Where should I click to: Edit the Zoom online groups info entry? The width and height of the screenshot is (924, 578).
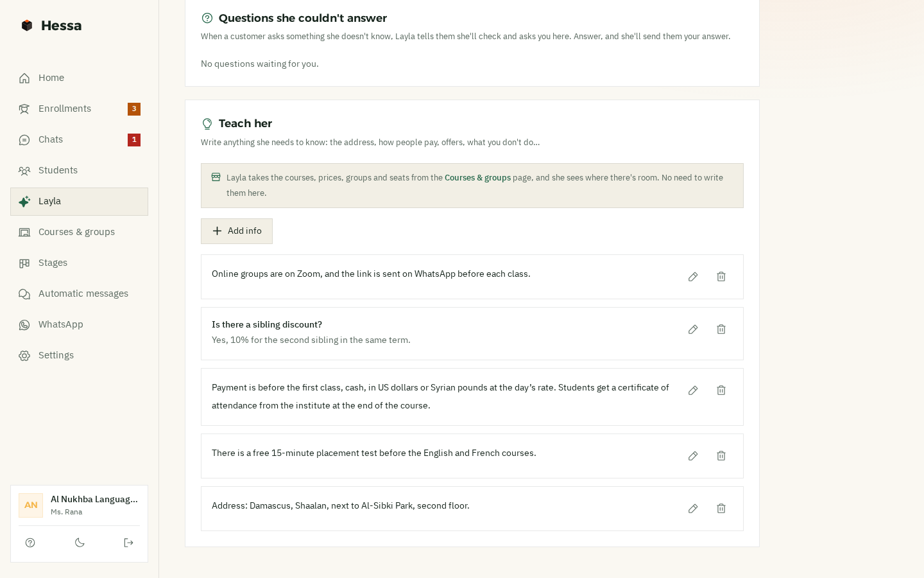coord(693,277)
